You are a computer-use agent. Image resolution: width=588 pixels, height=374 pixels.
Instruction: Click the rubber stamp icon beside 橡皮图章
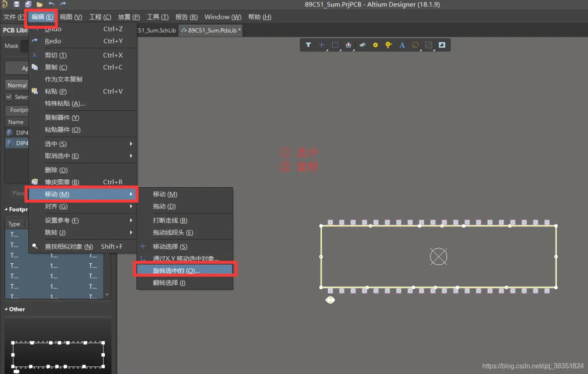point(35,182)
